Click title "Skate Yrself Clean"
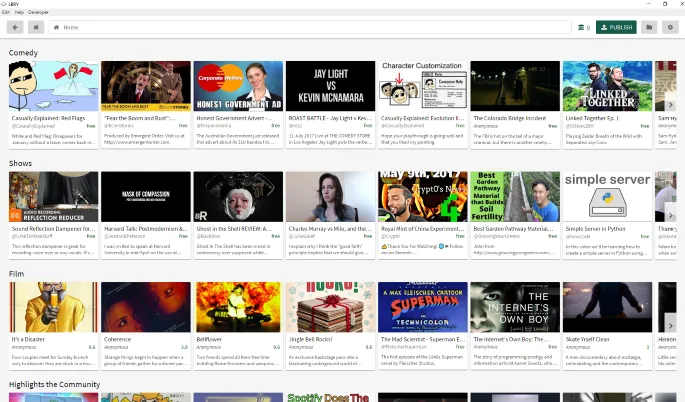This screenshot has height=402, width=685. (587, 339)
